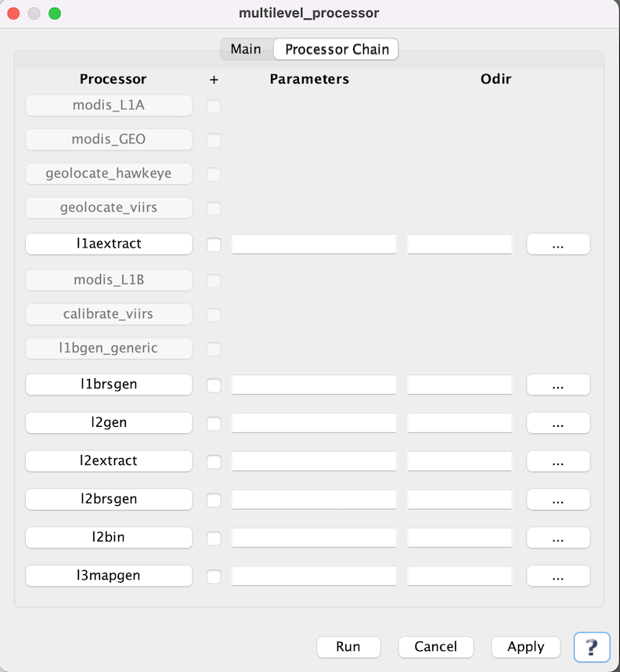Check the l3mapgen processor checkbox
Viewport: 620px width, 672px height.
(214, 576)
